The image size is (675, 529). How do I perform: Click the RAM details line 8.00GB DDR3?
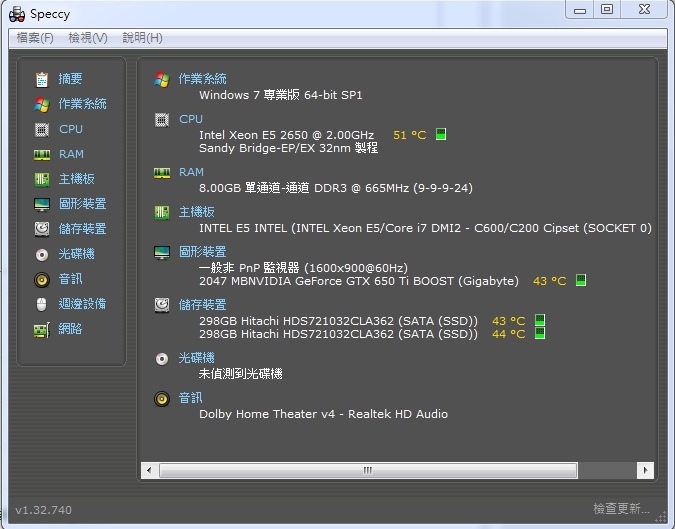pos(336,188)
